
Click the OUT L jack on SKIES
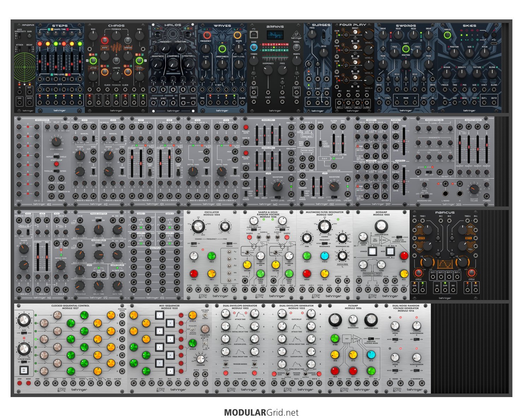point(484,103)
